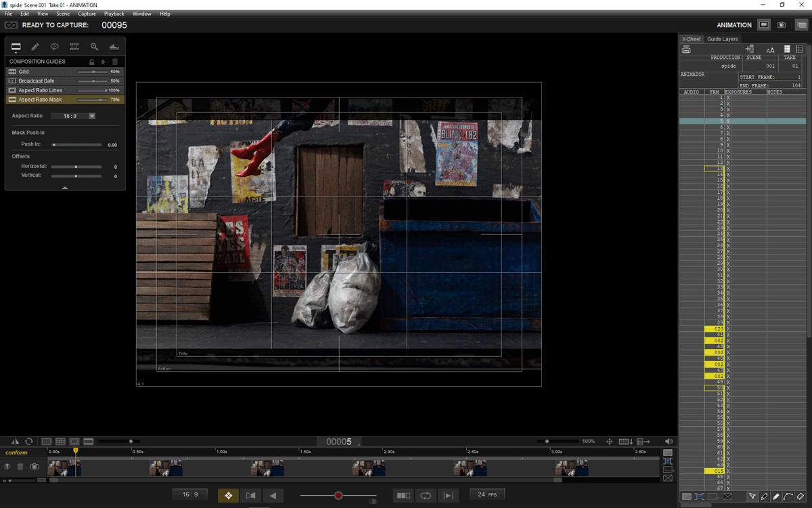Switch to the Animation workspace icon
Viewport: 812px width, 508px height.
[764, 25]
